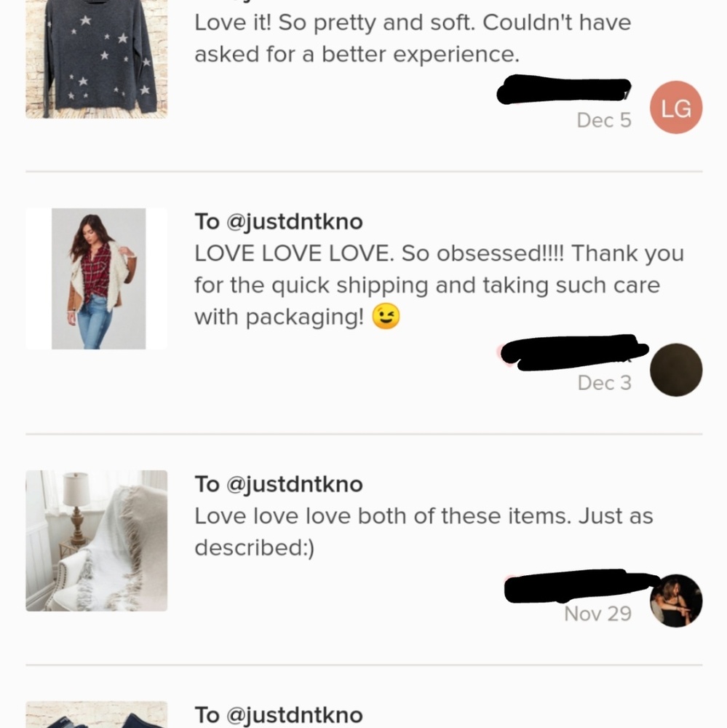Select the 'Love it! So pretty and soft' review
The height and width of the screenshot is (728, 727).
point(412,38)
